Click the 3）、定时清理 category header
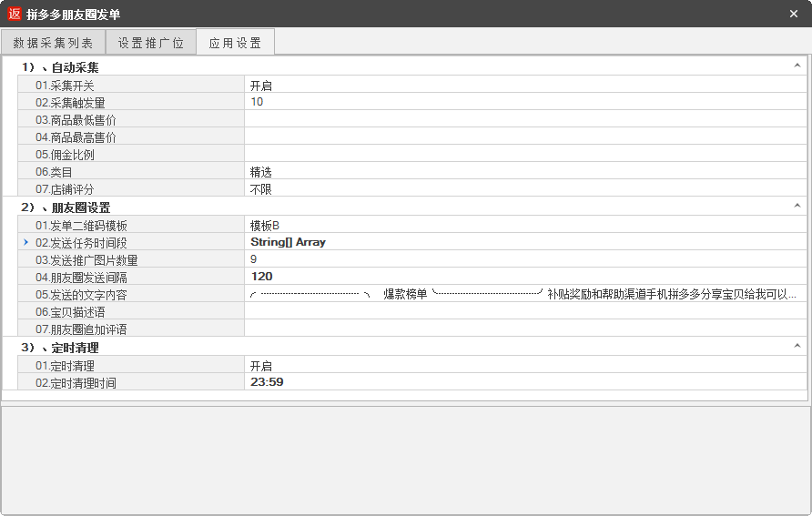The image size is (812, 516). pos(59,348)
